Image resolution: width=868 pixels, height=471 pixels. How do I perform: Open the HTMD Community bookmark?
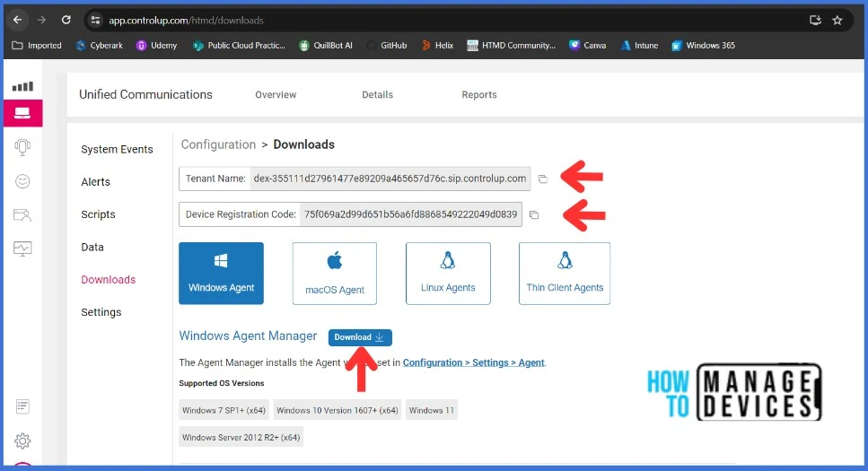[511, 46]
